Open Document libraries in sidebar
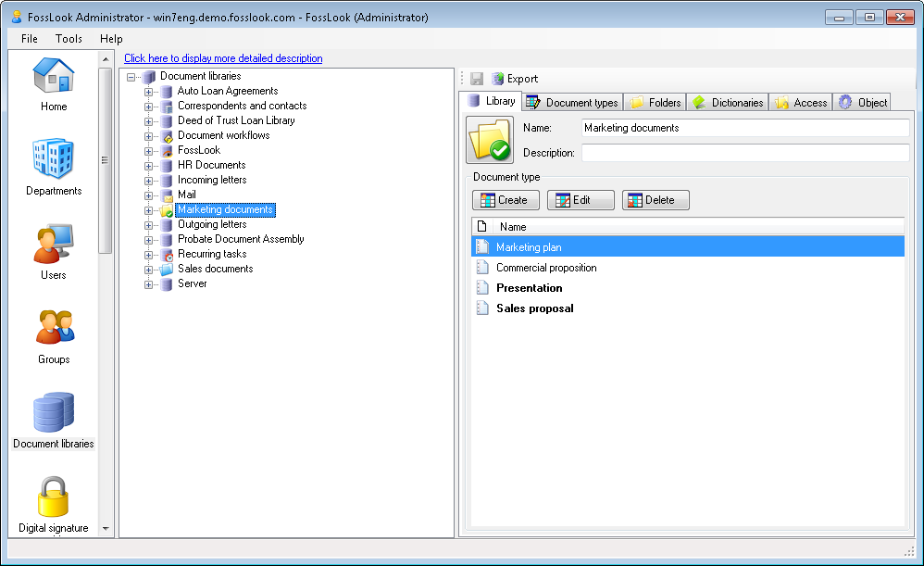This screenshot has width=924, height=566. 54,421
